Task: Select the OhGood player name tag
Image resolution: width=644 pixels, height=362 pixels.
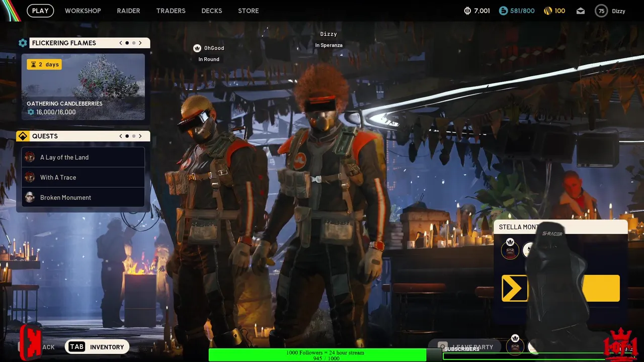Action: (x=214, y=48)
